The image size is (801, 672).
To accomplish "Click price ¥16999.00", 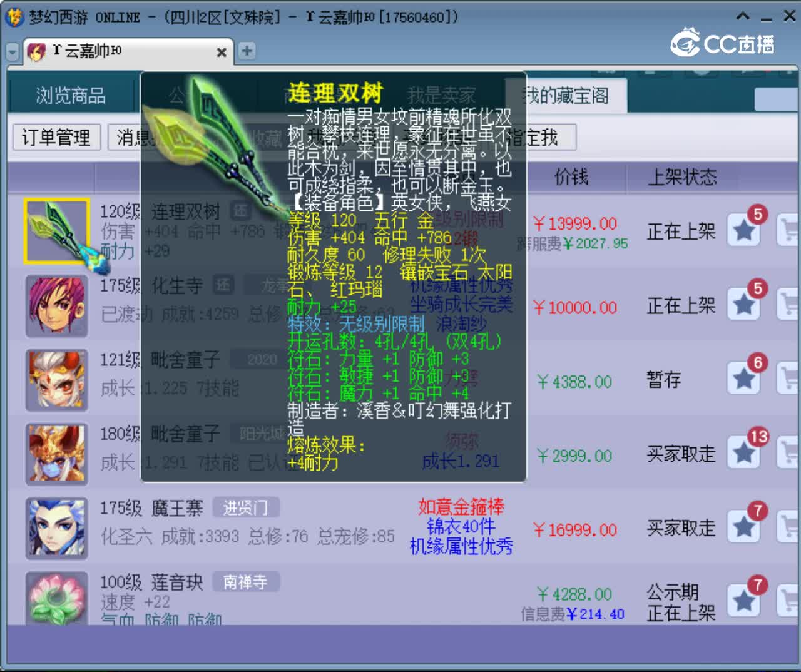I will [x=575, y=530].
